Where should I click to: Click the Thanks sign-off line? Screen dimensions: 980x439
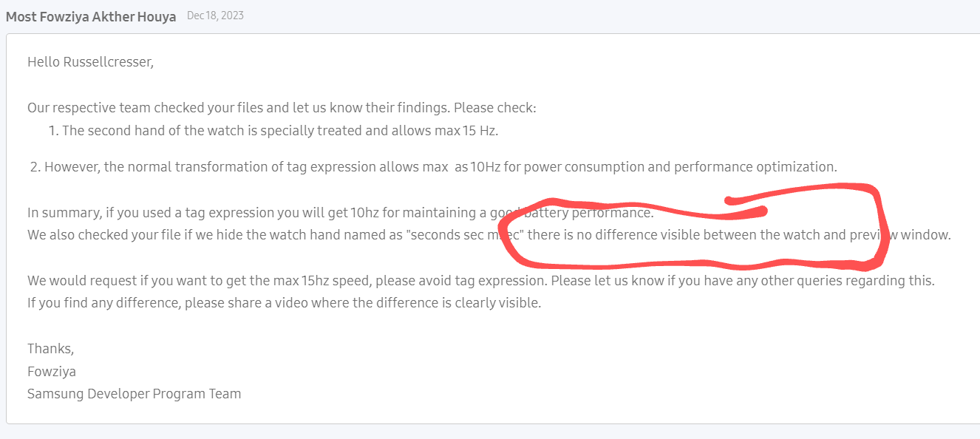click(x=51, y=349)
